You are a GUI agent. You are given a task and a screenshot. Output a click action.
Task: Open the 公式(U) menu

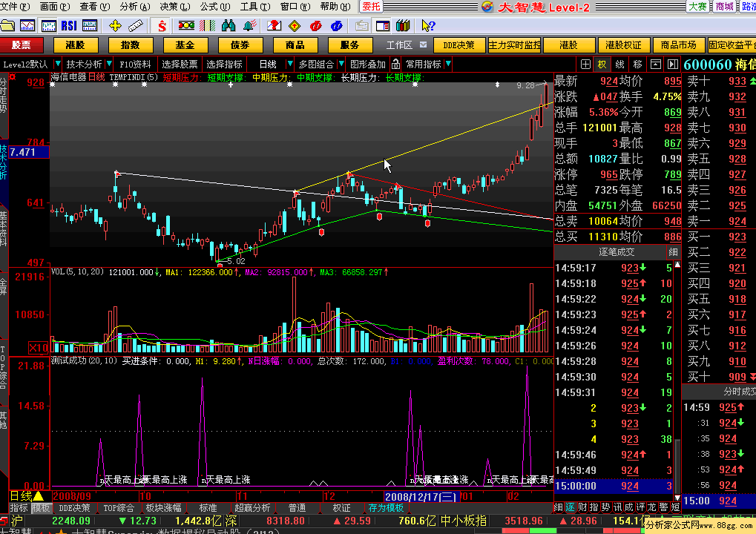coord(215,6)
